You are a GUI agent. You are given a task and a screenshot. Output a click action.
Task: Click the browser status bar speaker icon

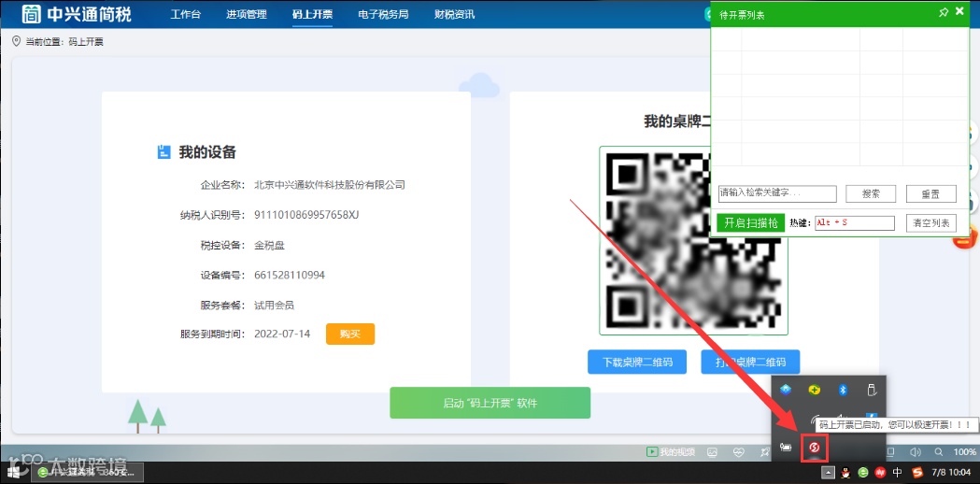point(916,451)
